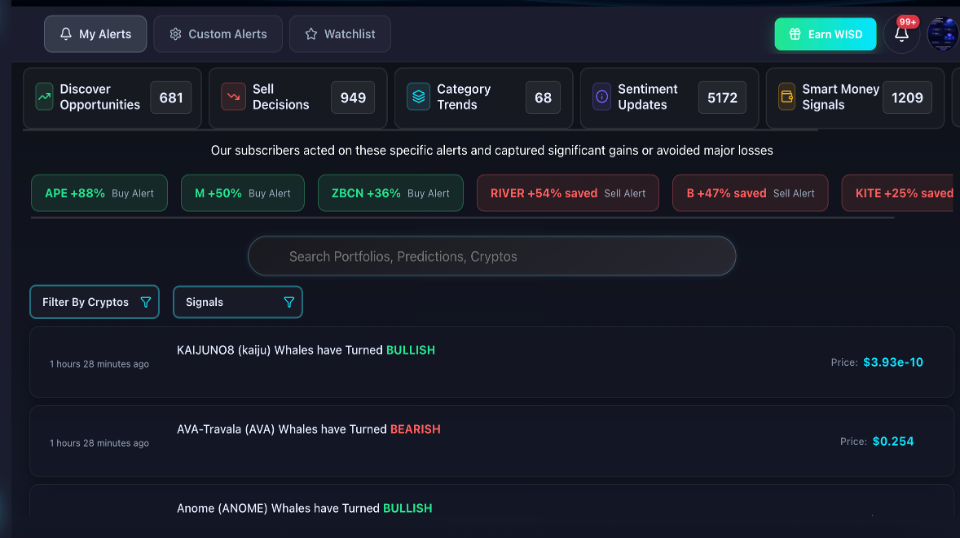The height and width of the screenshot is (538, 960).
Task: Select the APE +88% Buy Alert chip
Action: (x=99, y=193)
